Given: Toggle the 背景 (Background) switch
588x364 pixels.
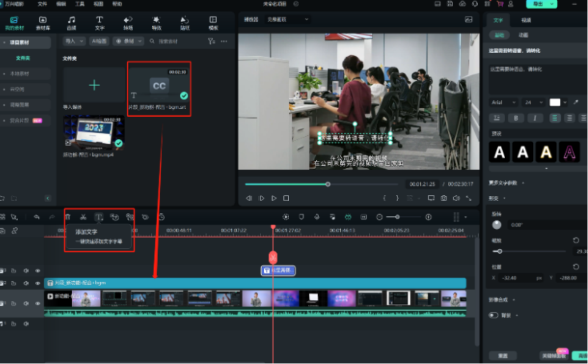Looking at the screenshot, I should (494, 315).
